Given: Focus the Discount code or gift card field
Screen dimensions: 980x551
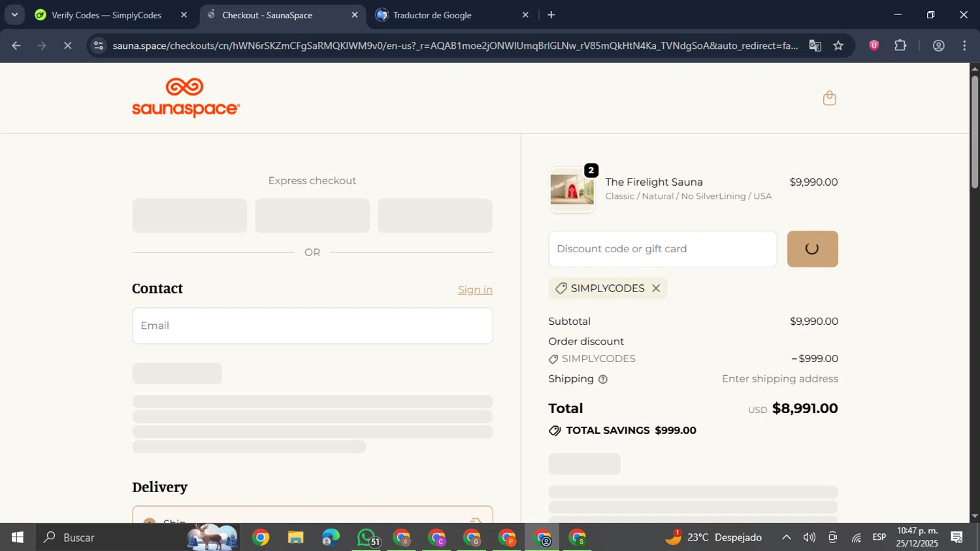Looking at the screenshot, I should click(662, 249).
